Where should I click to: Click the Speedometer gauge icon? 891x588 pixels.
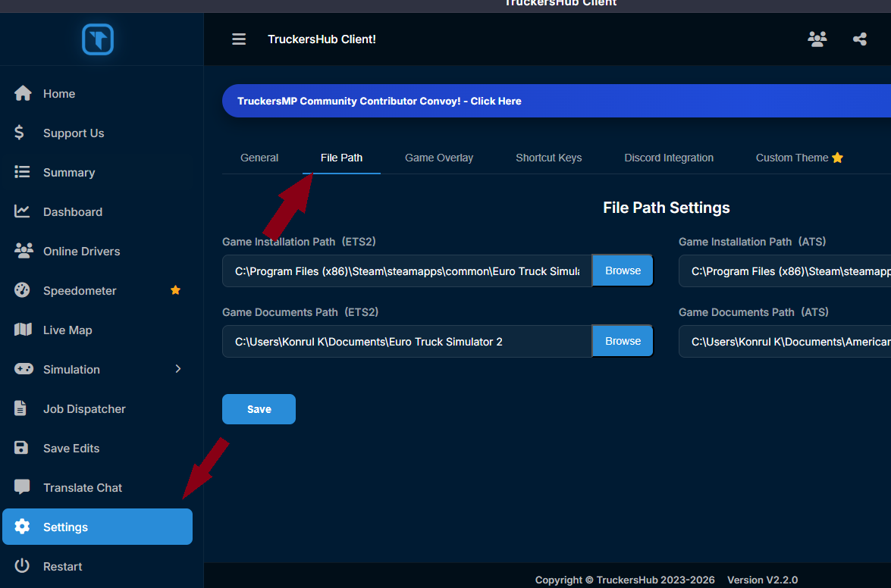pyautogui.click(x=22, y=290)
